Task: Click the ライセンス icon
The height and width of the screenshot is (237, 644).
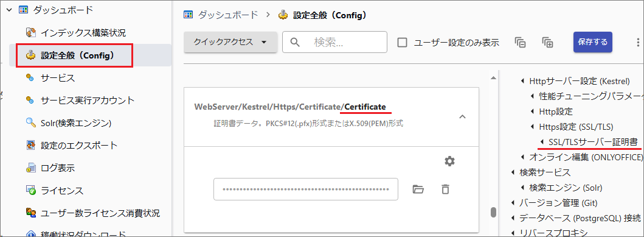Action: pyautogui.click(x=30, y=191)
